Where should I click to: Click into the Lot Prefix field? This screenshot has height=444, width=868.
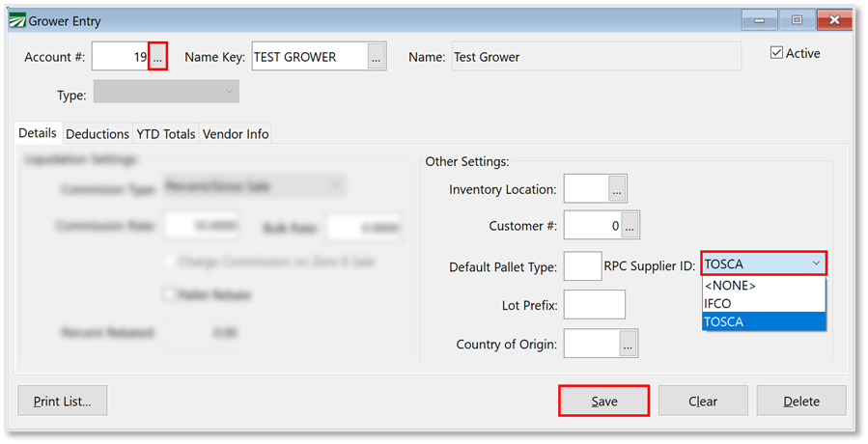pos(594,305)
